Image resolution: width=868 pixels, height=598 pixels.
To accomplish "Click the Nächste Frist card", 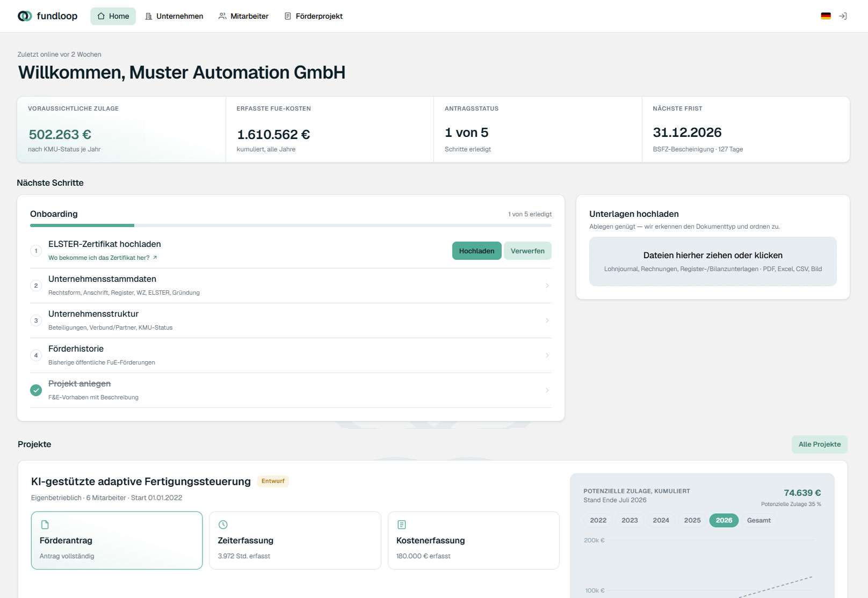I will tap(746, 129).
